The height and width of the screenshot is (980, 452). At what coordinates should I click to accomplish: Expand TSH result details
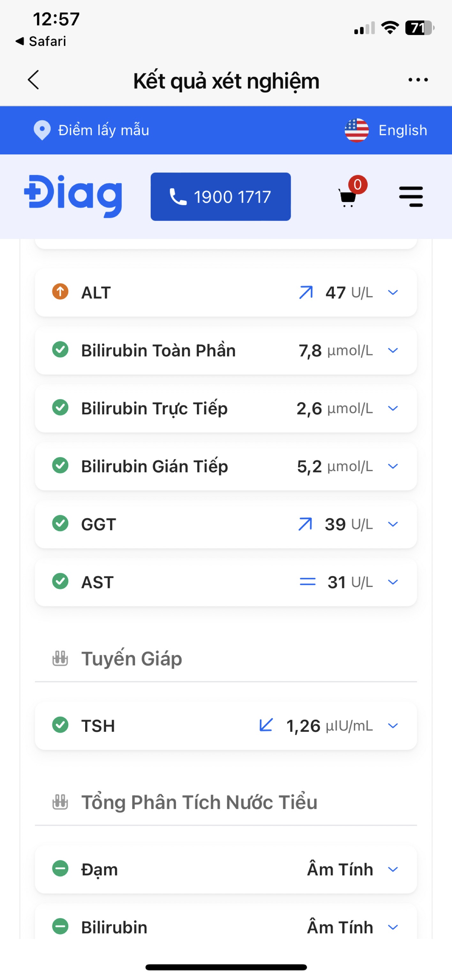coord(393,725)
